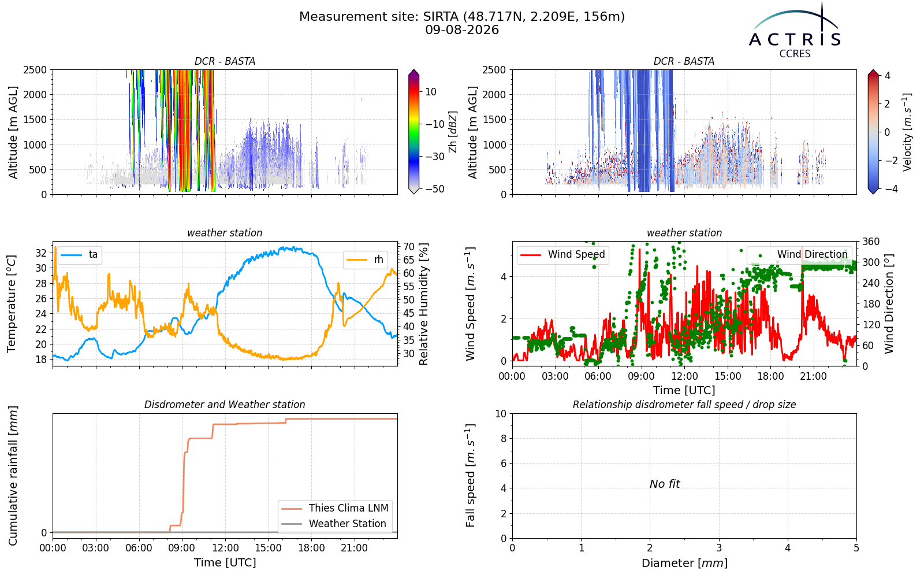Click the 'Disdrometer and Weather station' title
The width and height of the screenshot is (924, 578).
coord(225,405)
